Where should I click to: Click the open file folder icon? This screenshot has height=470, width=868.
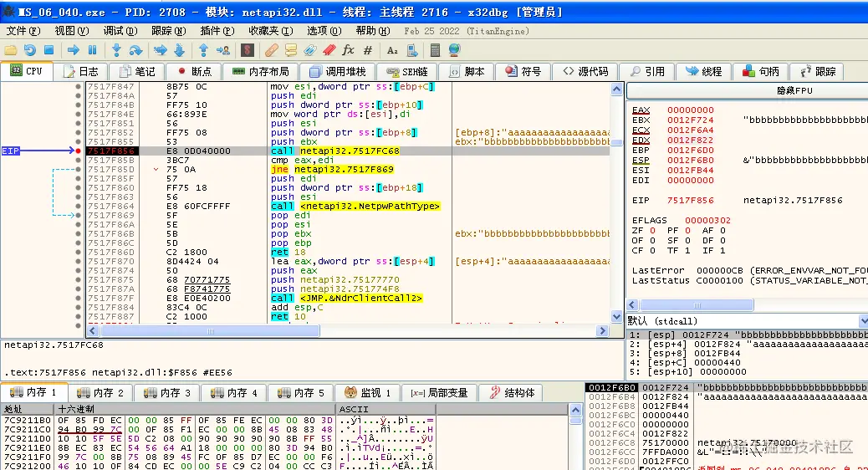click(x=11, y=50)
